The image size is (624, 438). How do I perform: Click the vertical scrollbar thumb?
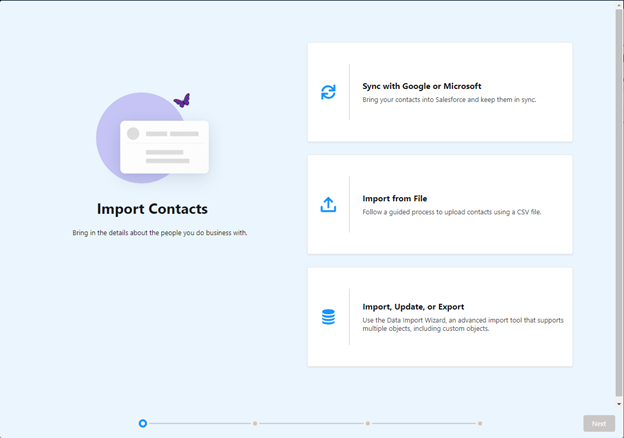click(x=618, y=200)
